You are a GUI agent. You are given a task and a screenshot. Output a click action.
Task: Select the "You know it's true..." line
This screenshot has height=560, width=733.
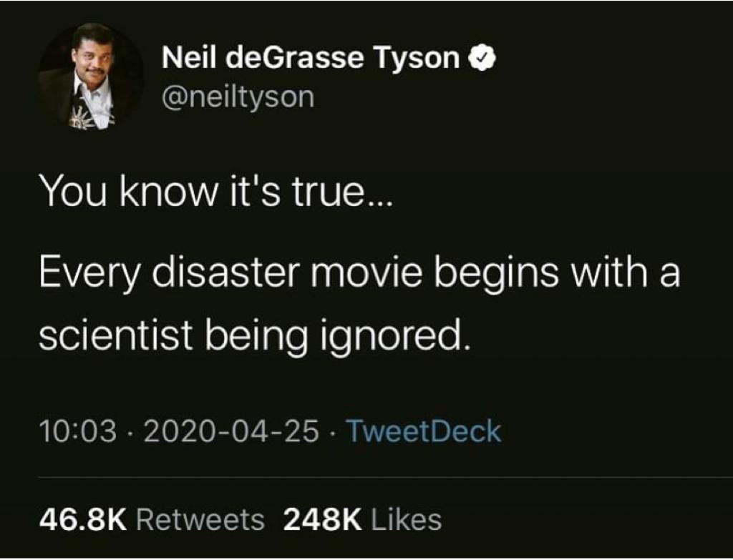(x=217, y=192)
